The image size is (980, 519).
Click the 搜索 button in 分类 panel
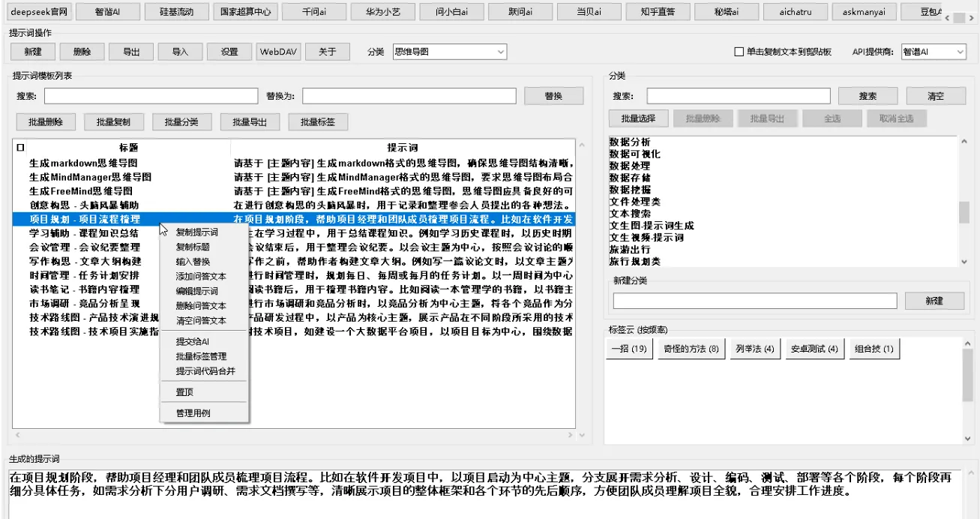coord(868,96)
